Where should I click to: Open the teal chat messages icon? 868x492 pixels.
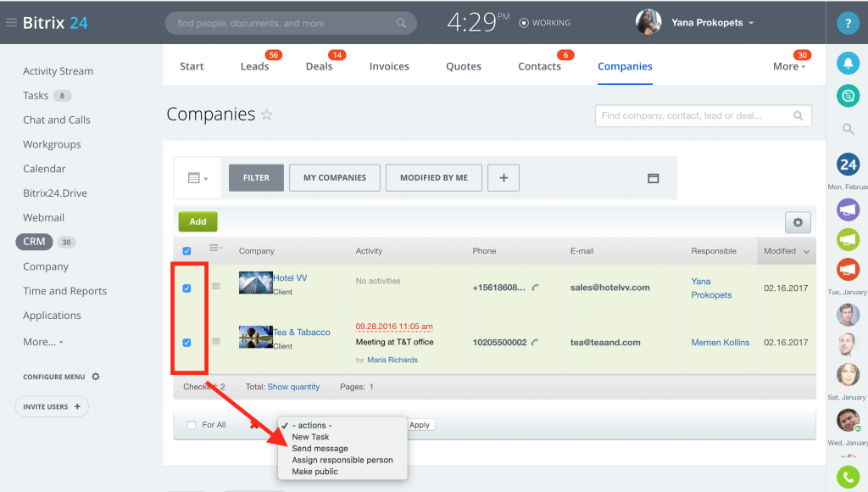(x=848, y=96)
